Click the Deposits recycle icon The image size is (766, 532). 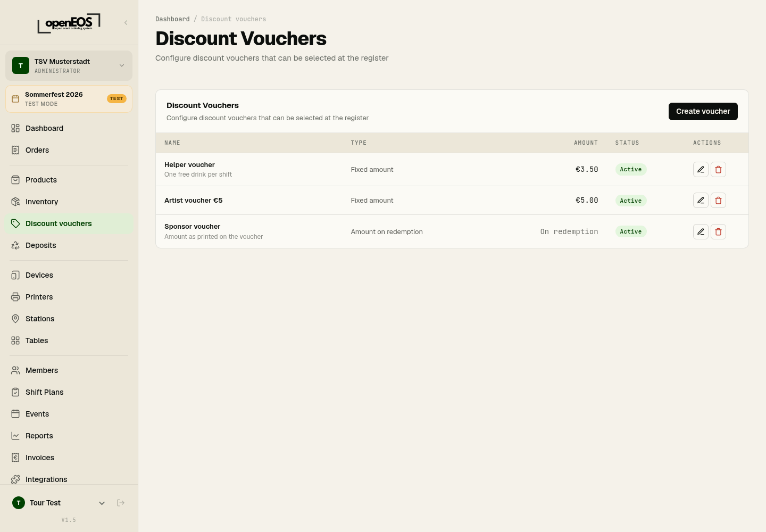(x=15, y=245)
